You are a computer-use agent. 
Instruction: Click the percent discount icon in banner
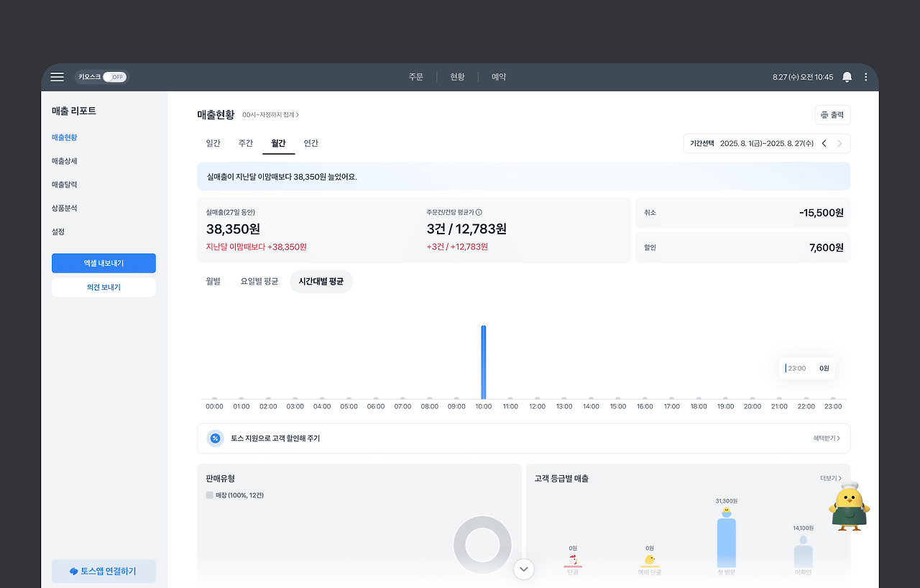coord(215,438)
